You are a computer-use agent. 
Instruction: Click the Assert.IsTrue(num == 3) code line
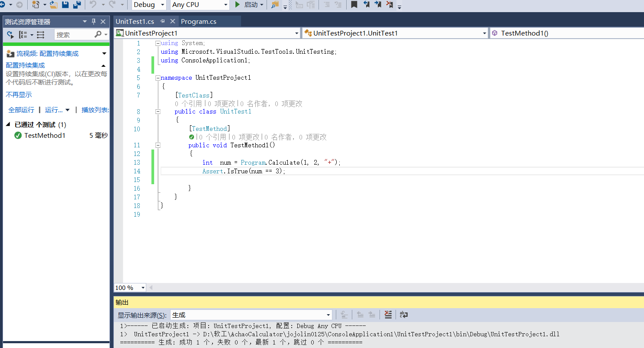[x=244, y=171]
